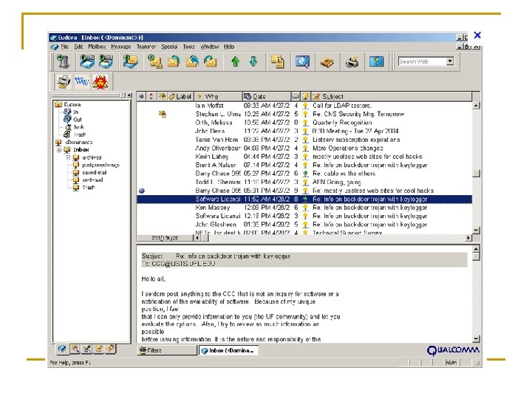Click the preview pane scroll down arrow
Screen dimensions: 532x399
coord(477,338)
